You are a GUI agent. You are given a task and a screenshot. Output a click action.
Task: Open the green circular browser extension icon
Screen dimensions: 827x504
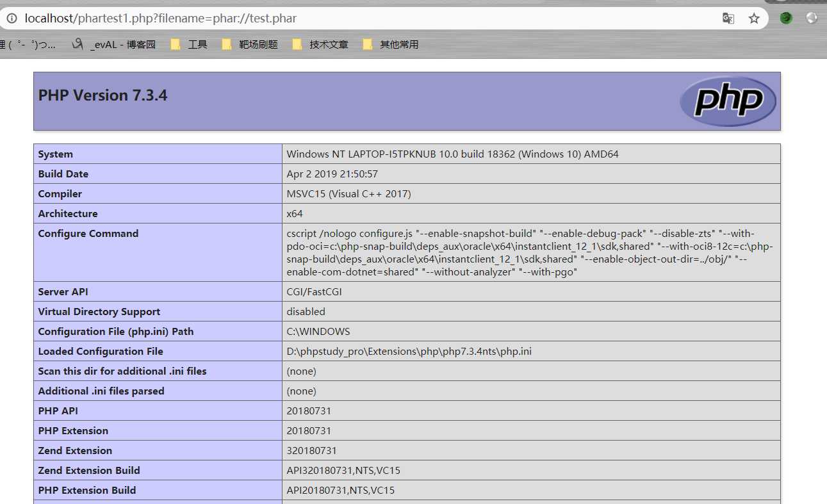pyautogui.click(x=786, y=18)
